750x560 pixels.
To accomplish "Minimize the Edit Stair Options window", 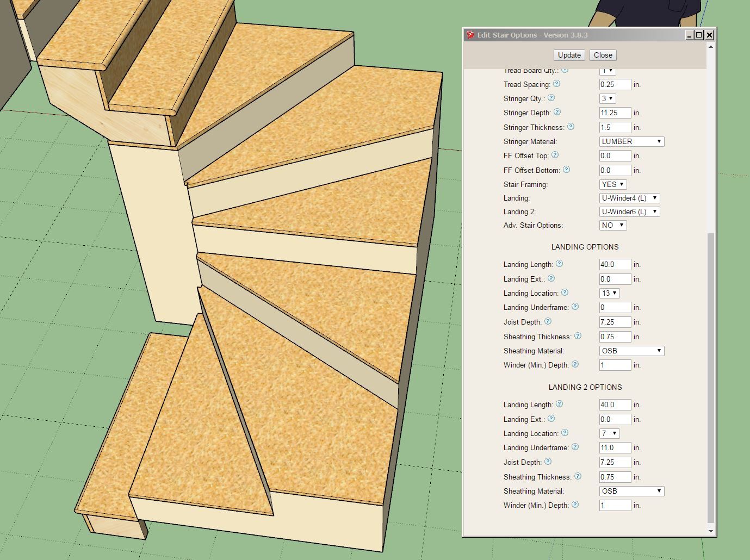I will click(690, 35).
